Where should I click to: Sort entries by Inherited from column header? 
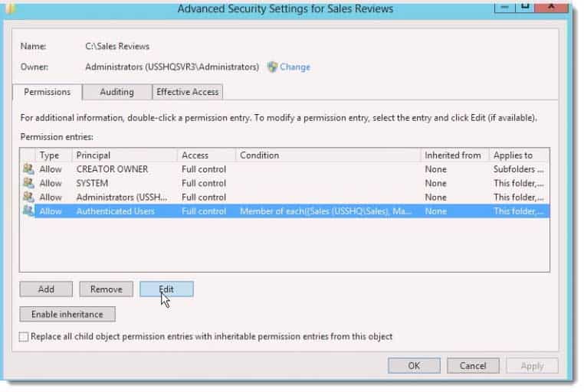pos(454,155)
